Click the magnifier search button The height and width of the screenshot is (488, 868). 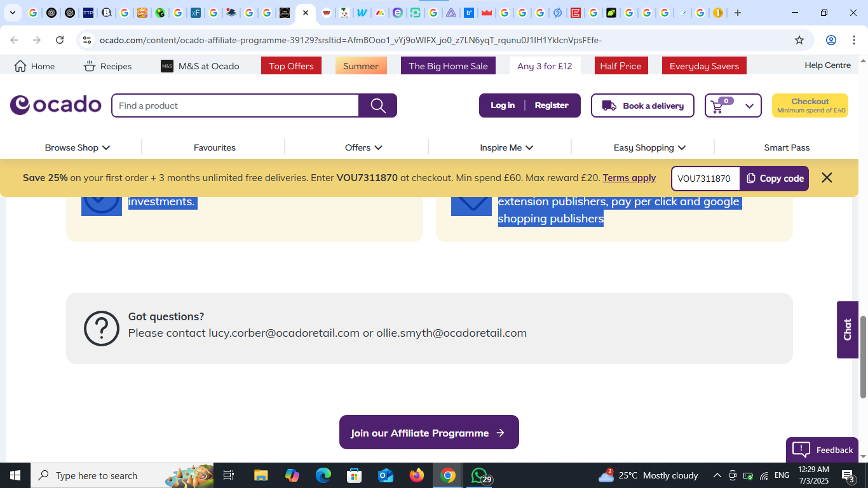coord(378,105)
